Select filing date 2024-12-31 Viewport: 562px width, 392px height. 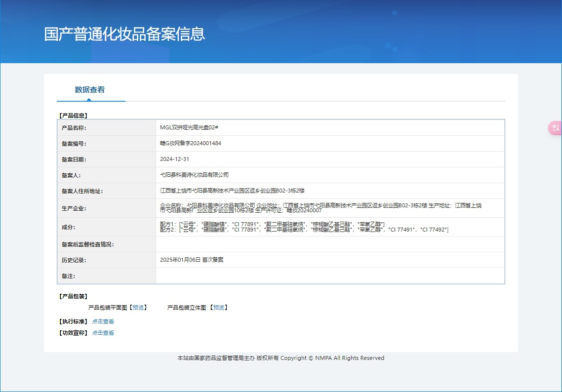tap(174, 159)
